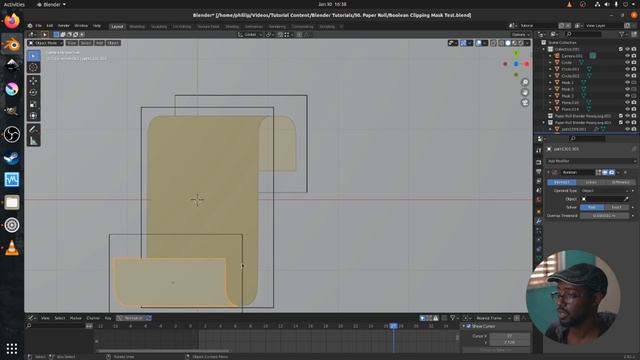640x360 pixels.
Task: Show applications grid in the dock
Action: coord(12,348)
